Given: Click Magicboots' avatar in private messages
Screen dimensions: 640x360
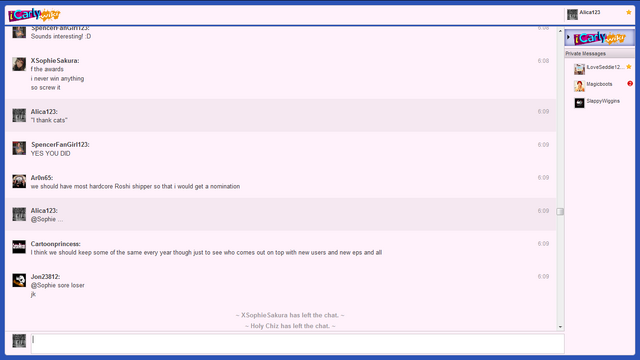Looking at the screenshot, I should click(x=579, y=86).
